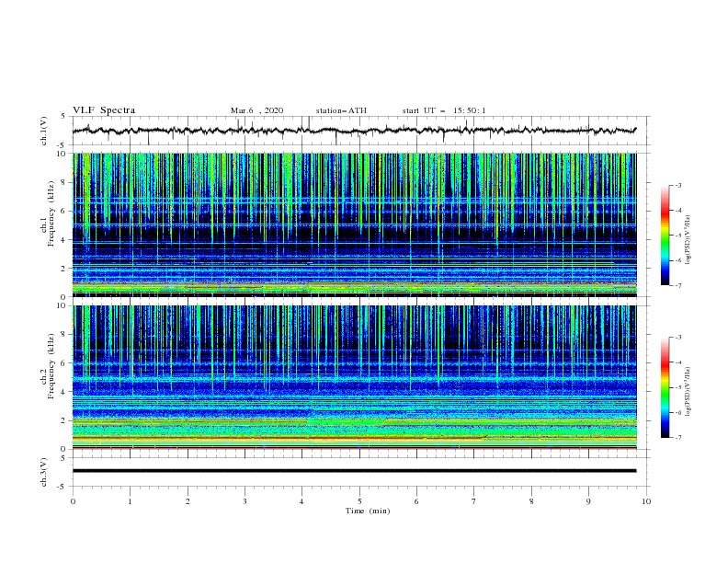Click the 'start UT = 15:50:1' text

[x=444, y=110]
